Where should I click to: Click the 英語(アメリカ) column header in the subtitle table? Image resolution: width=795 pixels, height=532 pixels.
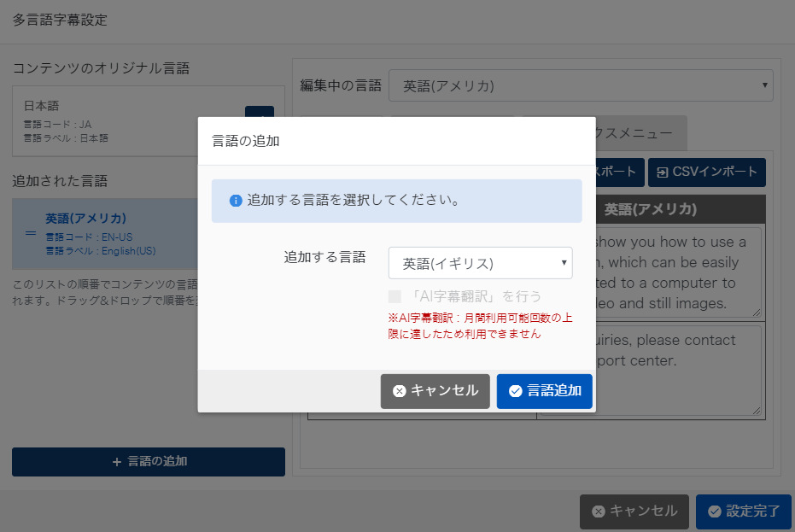tap(651, 209)
